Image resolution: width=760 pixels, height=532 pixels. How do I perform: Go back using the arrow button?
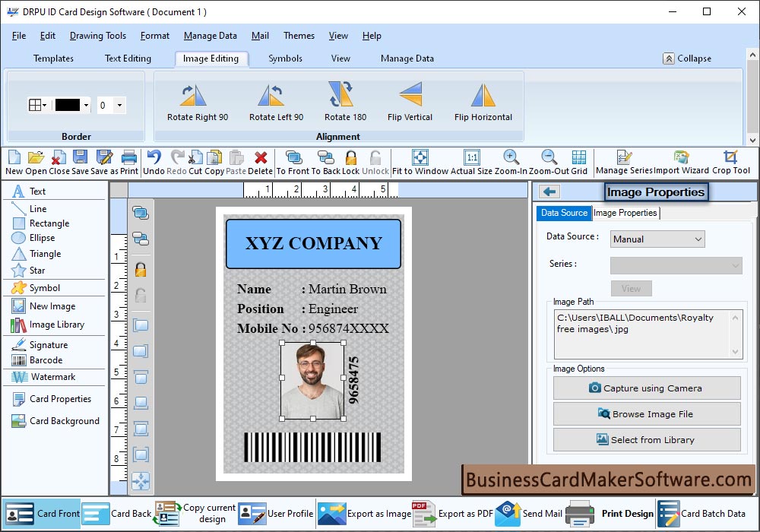tap(549, 192)
